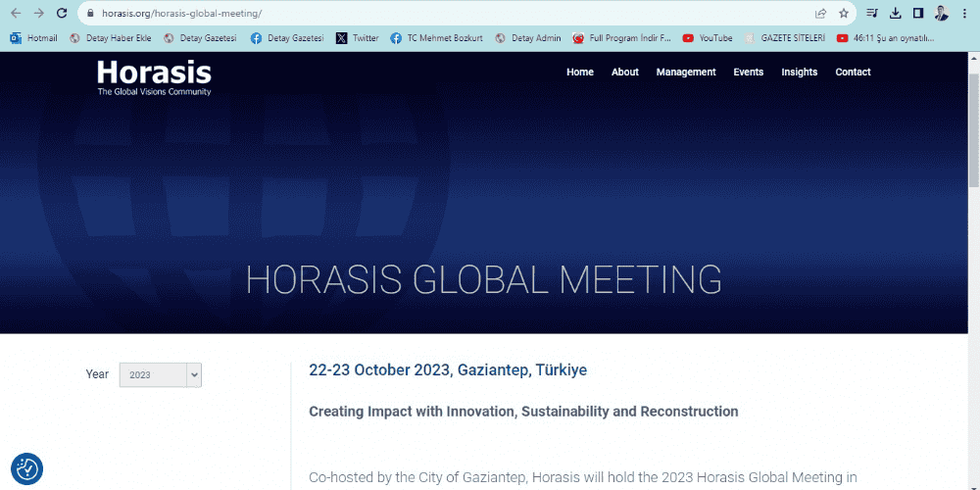Screen dimensions: 980x490
Task: Go to the Home nav item
Action: [580, 72]
